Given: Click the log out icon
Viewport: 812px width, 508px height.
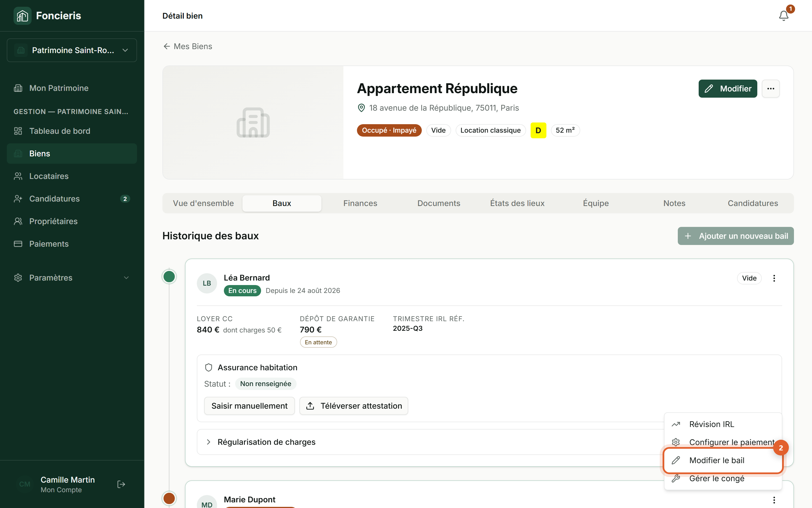Looking at the screenshot, I should pyautogui.click(x=121, y=484).
